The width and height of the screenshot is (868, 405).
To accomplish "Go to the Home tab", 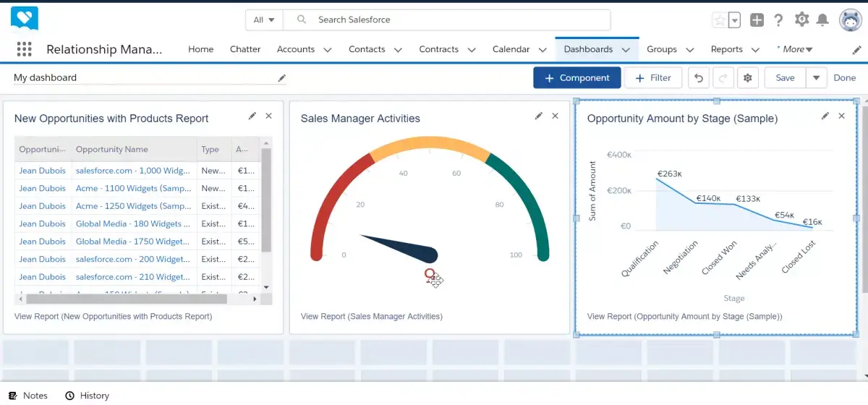I will 201,49.
